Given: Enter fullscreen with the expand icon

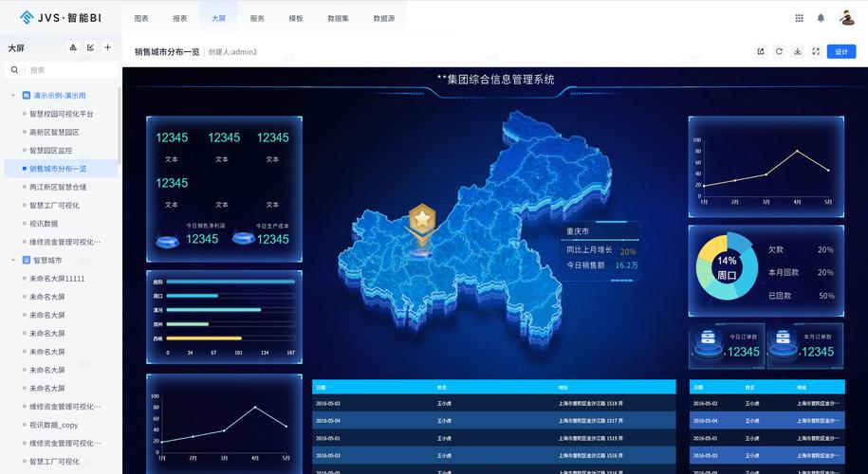Looking at the screenshot, I should coord(816,52).
